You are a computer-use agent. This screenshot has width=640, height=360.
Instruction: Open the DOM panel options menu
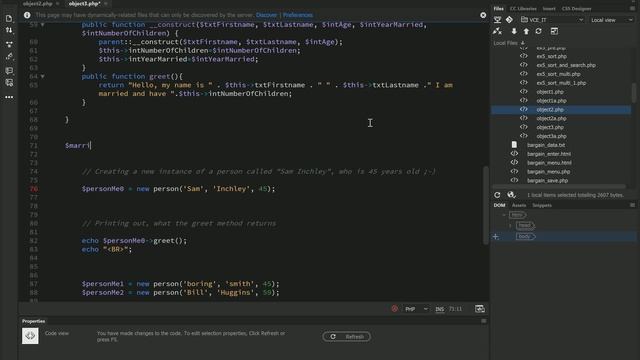point(632,205)
